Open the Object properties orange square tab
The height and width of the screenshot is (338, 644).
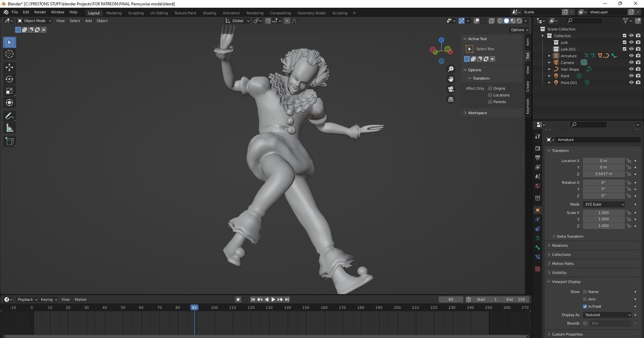click(x=538, y=210)
